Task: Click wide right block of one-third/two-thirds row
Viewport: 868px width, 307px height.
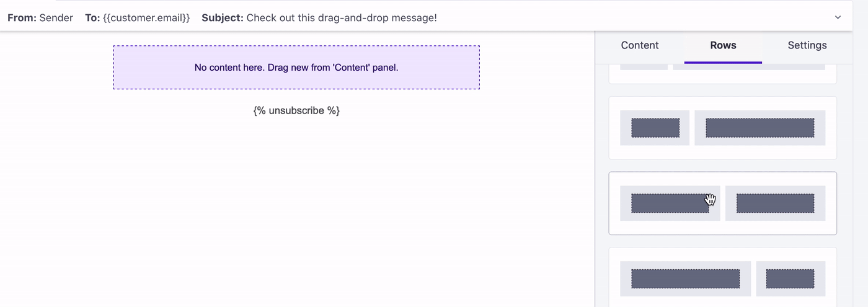Action: point(759,128)
